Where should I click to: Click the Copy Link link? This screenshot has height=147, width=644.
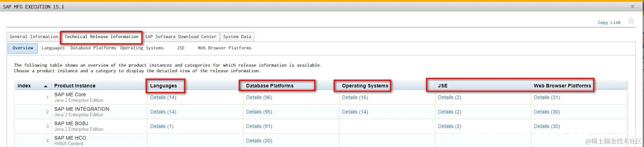(609, 23)
